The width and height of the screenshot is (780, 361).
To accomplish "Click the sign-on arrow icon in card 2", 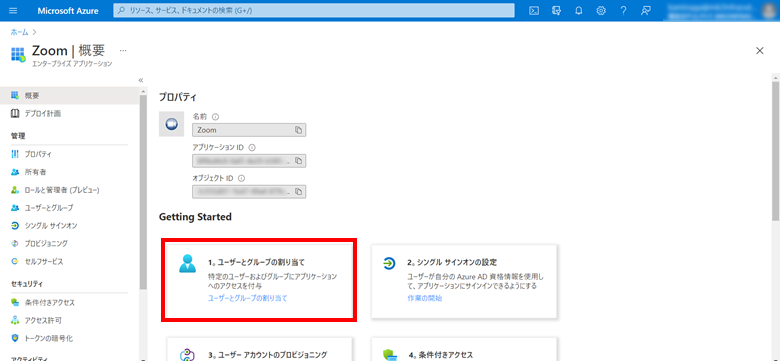I will point(390,264).
